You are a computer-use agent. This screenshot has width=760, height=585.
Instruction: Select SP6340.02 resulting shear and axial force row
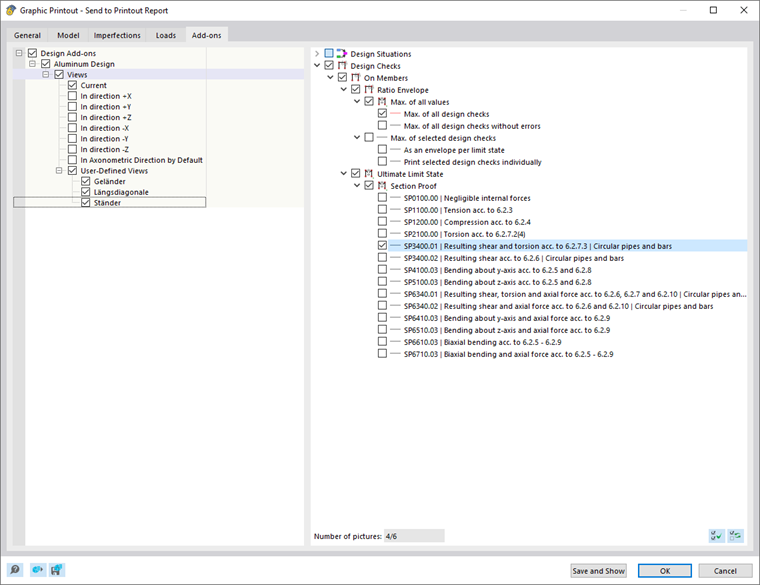(558, 306)
